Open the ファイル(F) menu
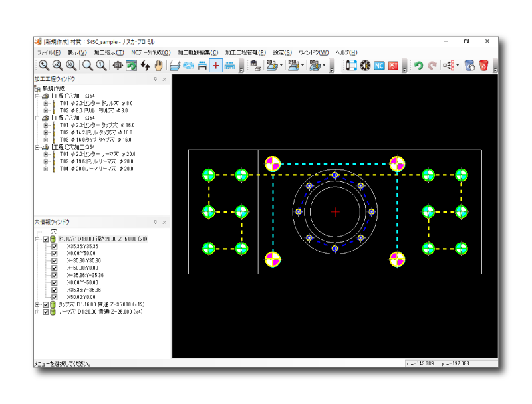Image resolution: width=532 pixels, height=404 pixels. (49, 52)
